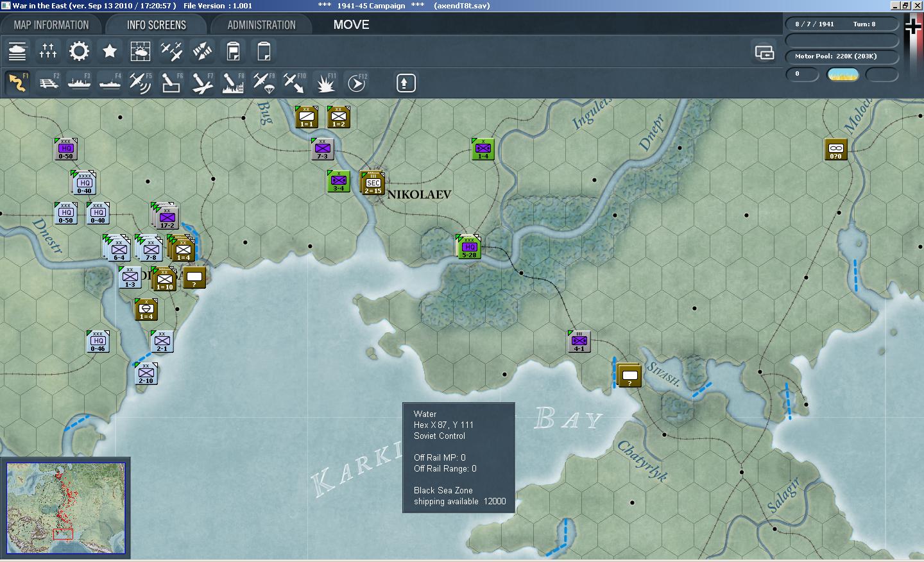Select the 2-1 infantry counter
Image resolution: width=924 pixels, height=562 pixels.
(x=162, y=341)
